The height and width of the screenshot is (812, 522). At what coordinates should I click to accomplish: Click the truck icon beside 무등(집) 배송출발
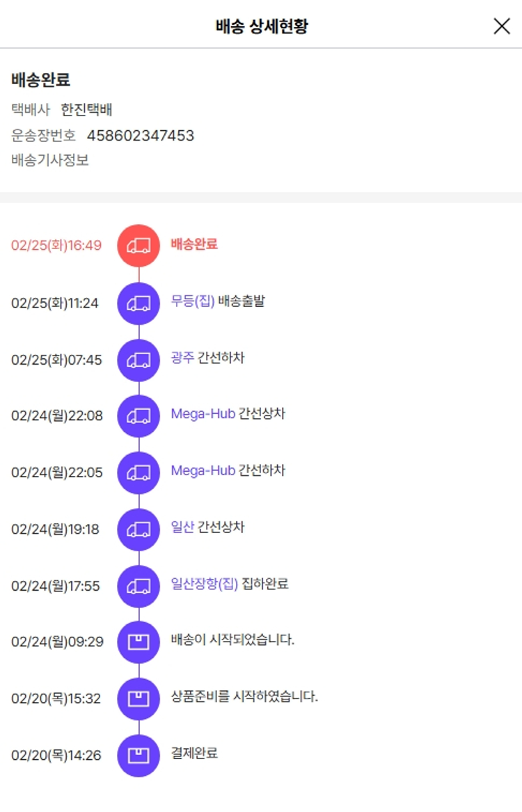tap(139, 303)
